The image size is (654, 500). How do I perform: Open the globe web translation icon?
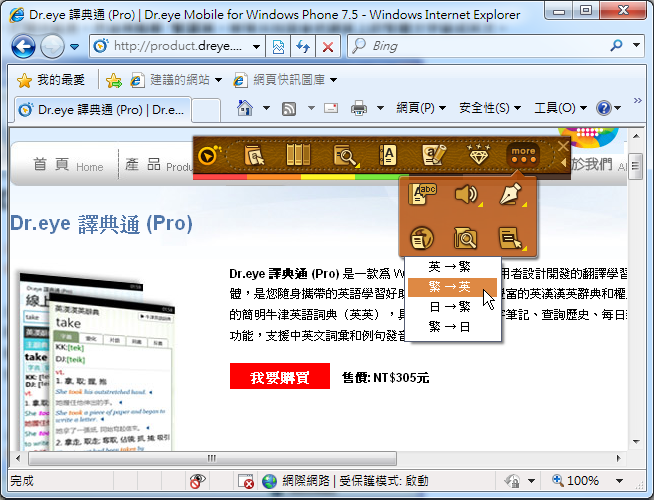pyautogui.click(x=422, y=238)
